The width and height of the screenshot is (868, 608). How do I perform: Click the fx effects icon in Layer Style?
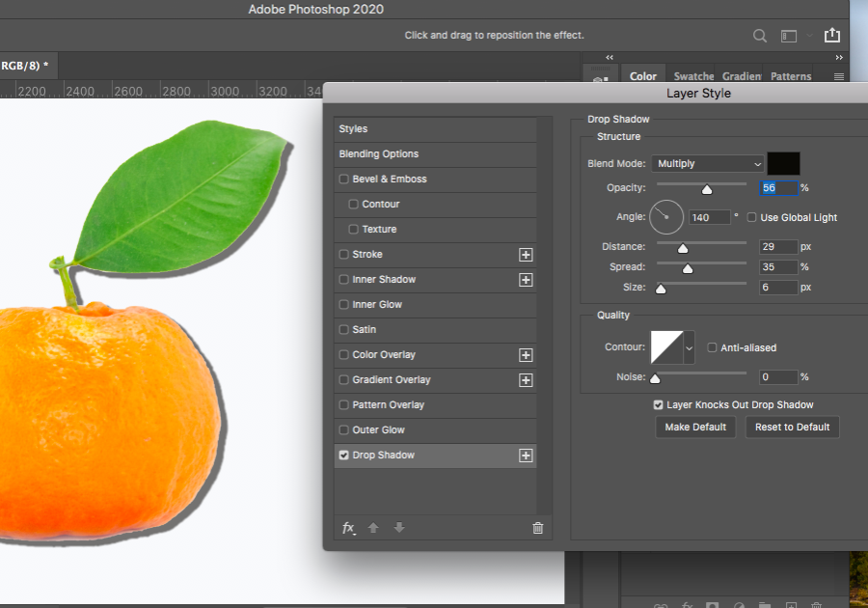(348, 528)
